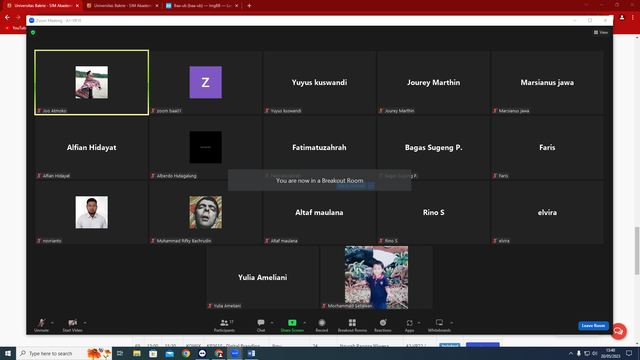The height and width of the screenshot is (360, 640).
Task: Open the volume control in system tray
Action: coord(595,353)
